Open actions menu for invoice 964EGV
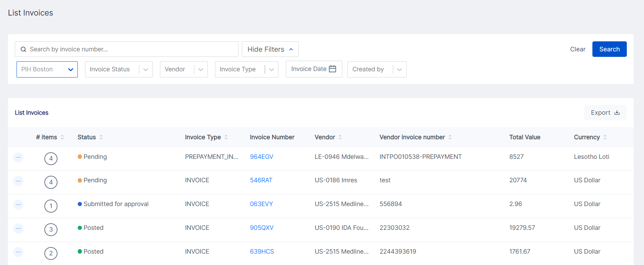 pos(18,157)
